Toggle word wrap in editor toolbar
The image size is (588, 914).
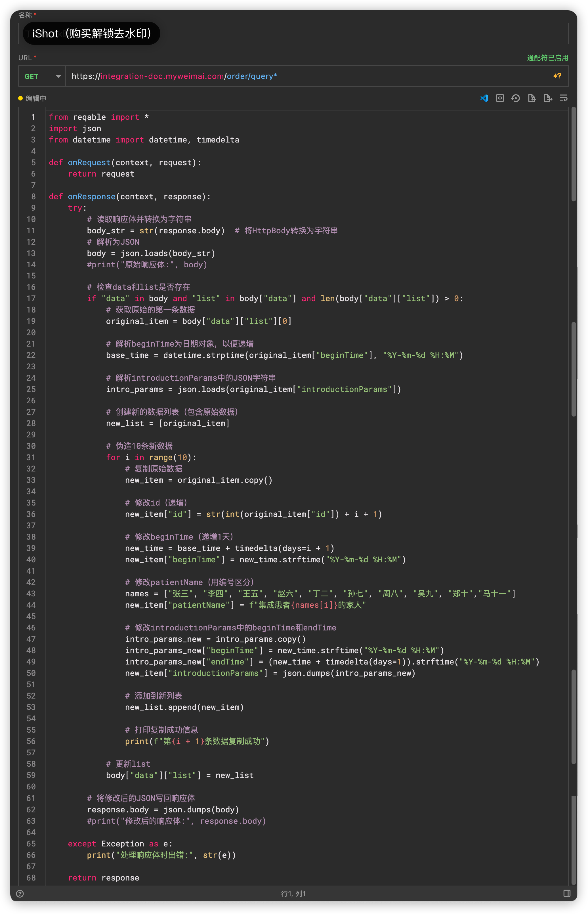(564, 98)
